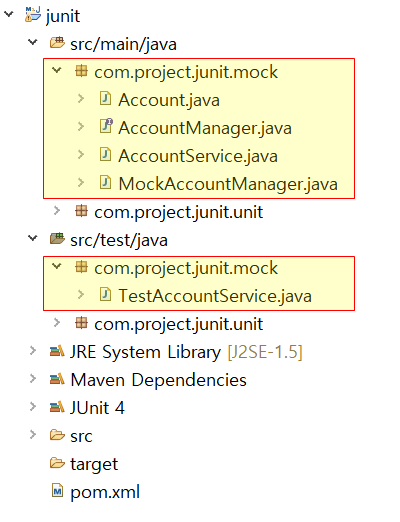Select the src folder label

tap(81, 436)
